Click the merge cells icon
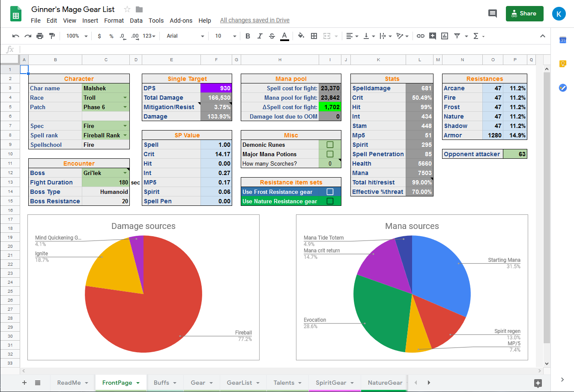Screen dimensions: 574x392 (x=327, y=36)
